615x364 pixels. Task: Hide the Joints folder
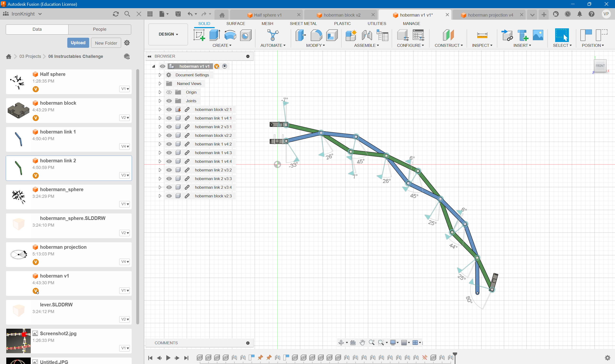169,101
